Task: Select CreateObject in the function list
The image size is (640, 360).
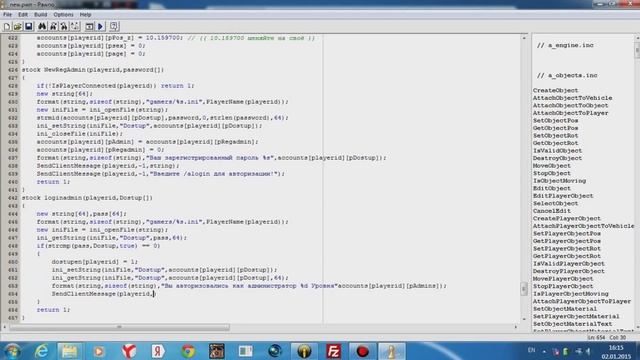Action: [556, 90]
